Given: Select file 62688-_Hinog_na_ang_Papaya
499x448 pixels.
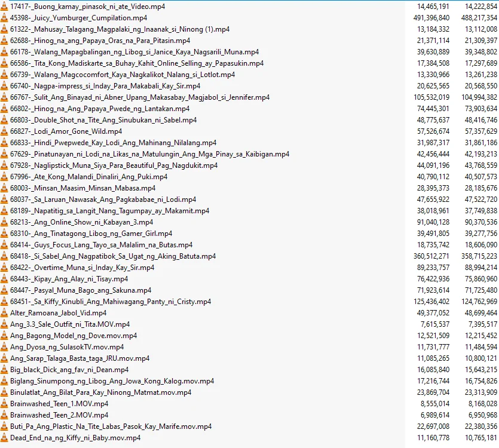Looking at the screenshot, I should point(100,41).
